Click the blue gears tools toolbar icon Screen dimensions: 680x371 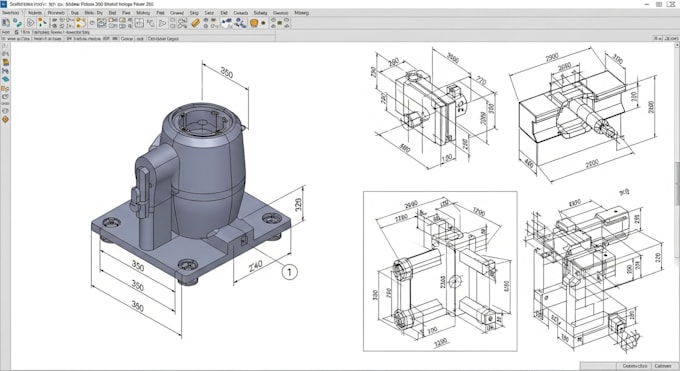click(x=240, y=23)
